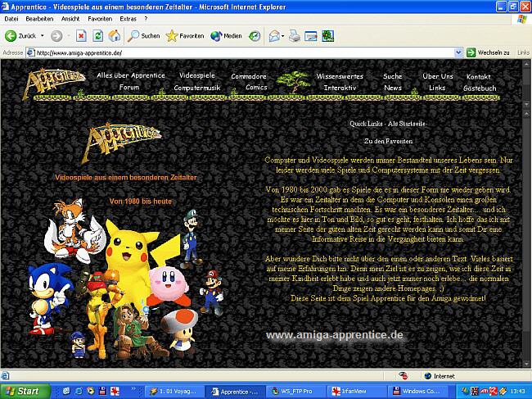Open the Extras menu
Viewport: 532px width, 399px height.
pyautogui.click(x=128, y=19)
